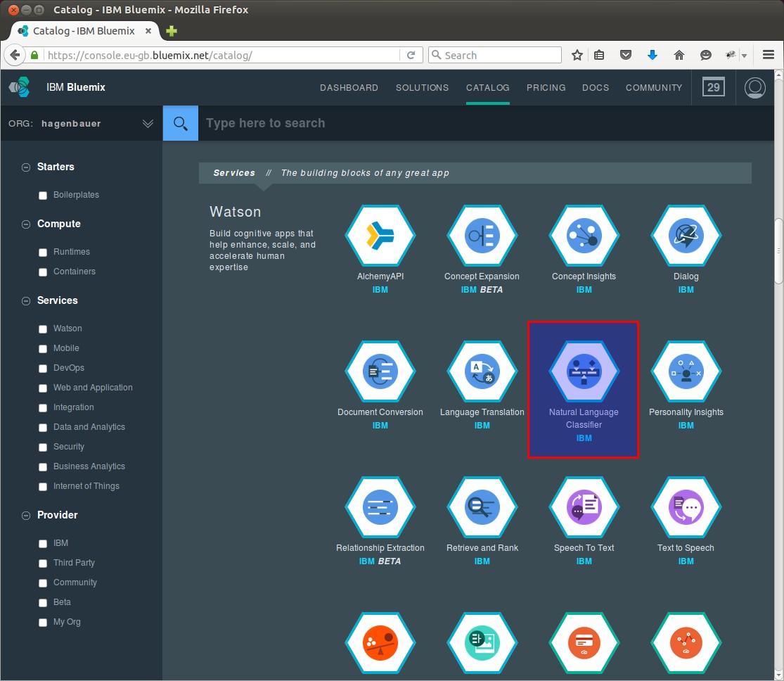Screen dimensions: 784x681
Task: Choose the Dialog service icon
Action: 686,235
